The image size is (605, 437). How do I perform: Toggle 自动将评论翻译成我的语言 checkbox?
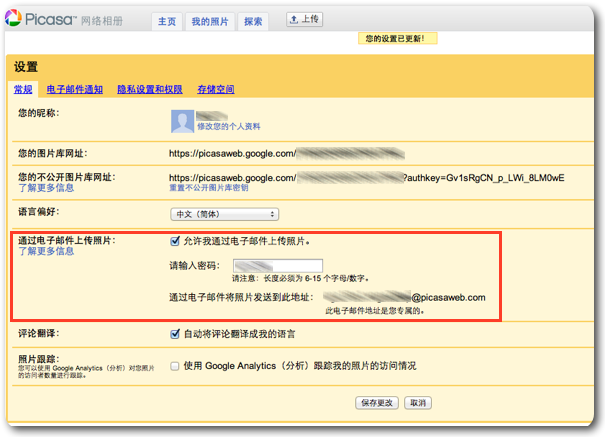coord(176,333)
